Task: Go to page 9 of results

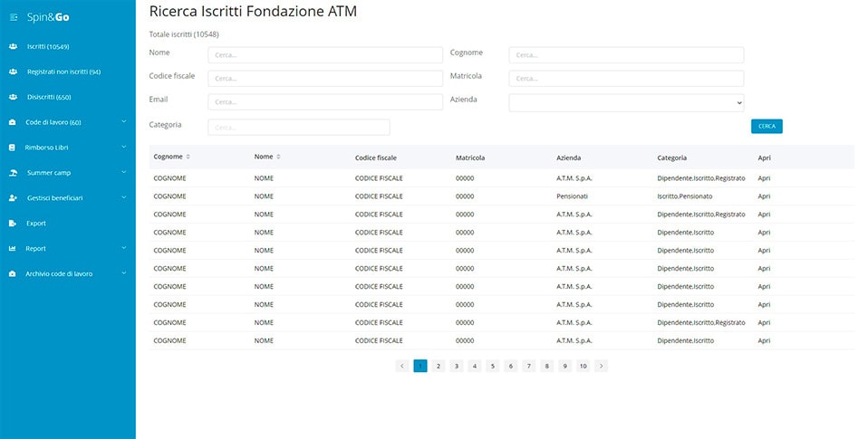Action: pos(564,366)
